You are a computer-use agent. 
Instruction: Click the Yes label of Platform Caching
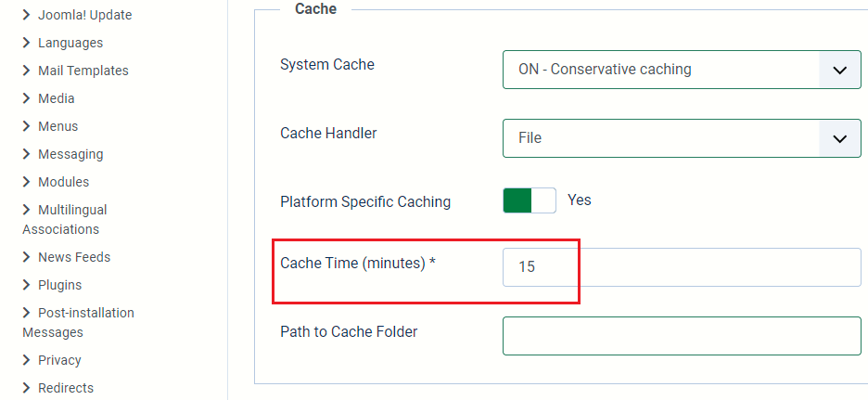coord(580,200)
